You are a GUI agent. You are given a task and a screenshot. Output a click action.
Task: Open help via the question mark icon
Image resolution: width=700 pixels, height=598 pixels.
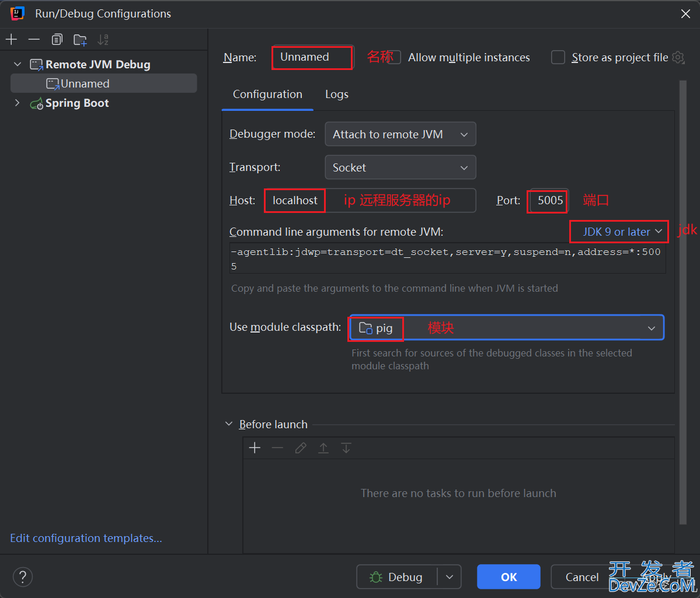coord(22,576)
